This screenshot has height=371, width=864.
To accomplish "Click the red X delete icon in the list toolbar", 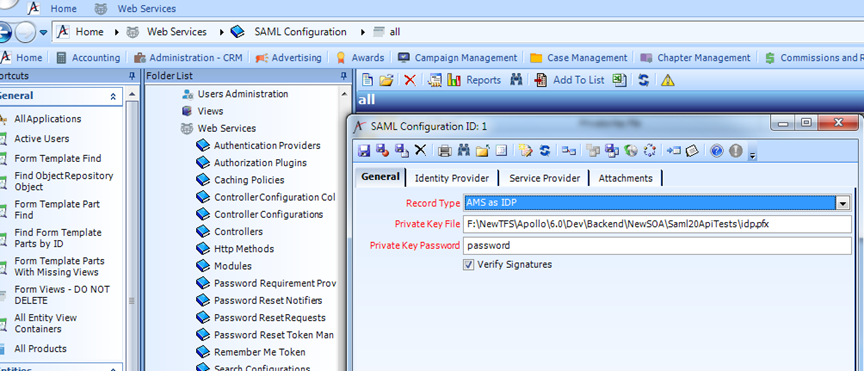I will [410, 80].
